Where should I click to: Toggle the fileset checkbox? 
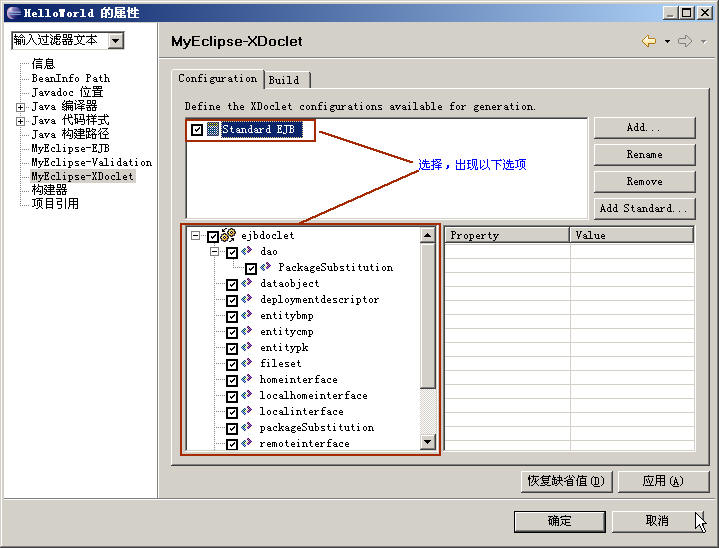coord(232,364)
